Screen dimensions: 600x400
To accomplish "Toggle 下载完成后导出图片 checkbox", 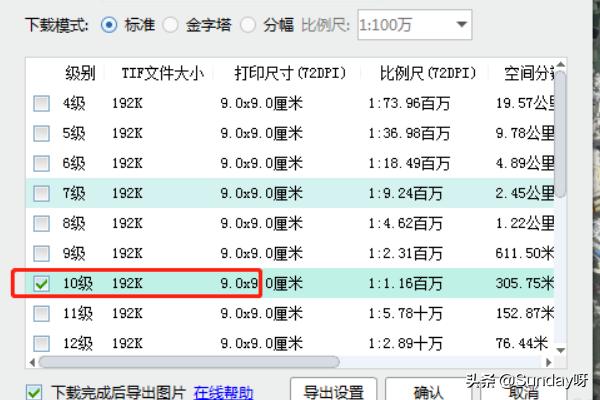I will pos(35,392).
